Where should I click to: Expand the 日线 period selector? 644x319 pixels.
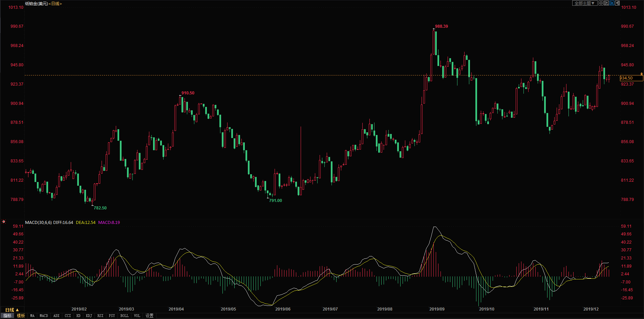click(x=12, y=310)
